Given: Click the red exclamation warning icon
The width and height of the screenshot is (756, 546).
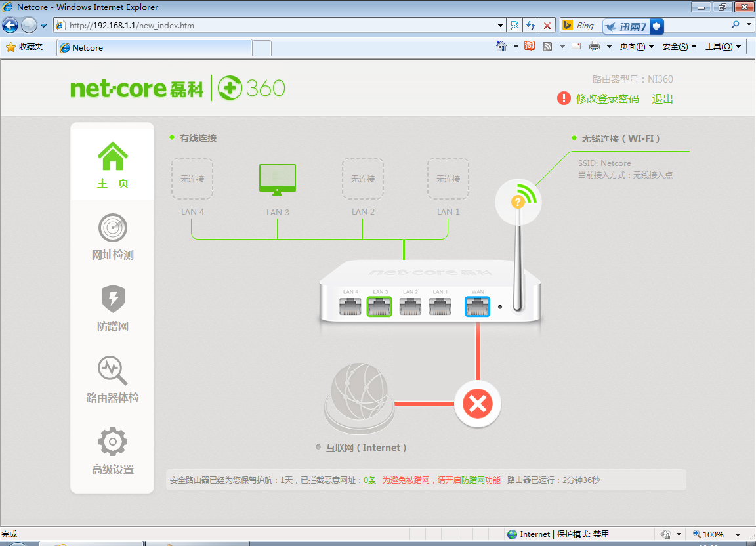Looking at the screenshot, I should [x=564, y=98].
